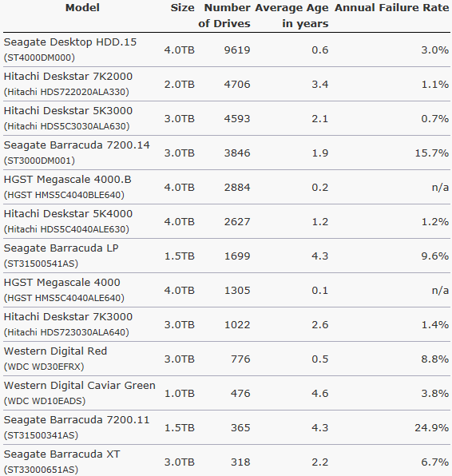The width and height of the screenshot is (452, 476).
Task: Select Seagate Barracuda XT model name
Action: click(x=62, y=454)
